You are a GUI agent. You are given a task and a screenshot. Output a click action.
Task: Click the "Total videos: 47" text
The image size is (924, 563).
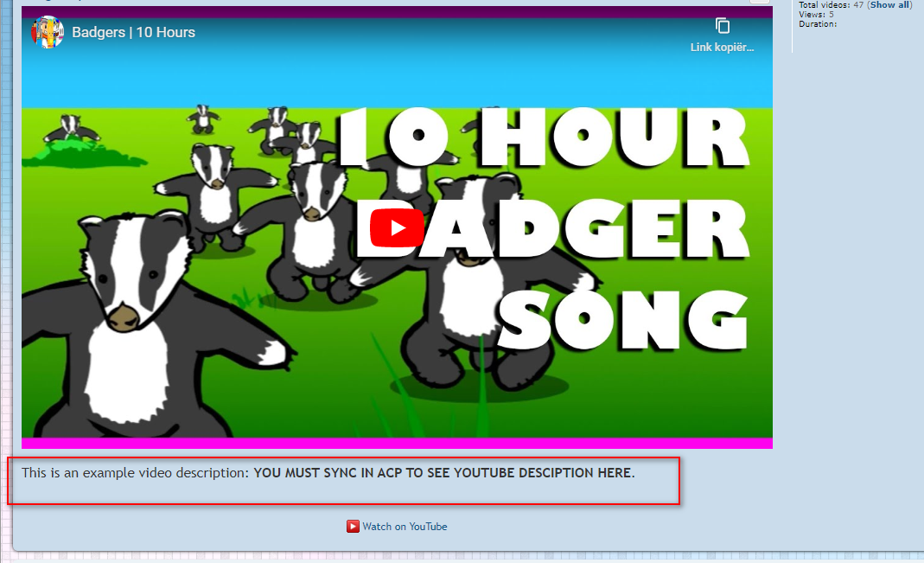pyautogui.click(x=831, y=5)
